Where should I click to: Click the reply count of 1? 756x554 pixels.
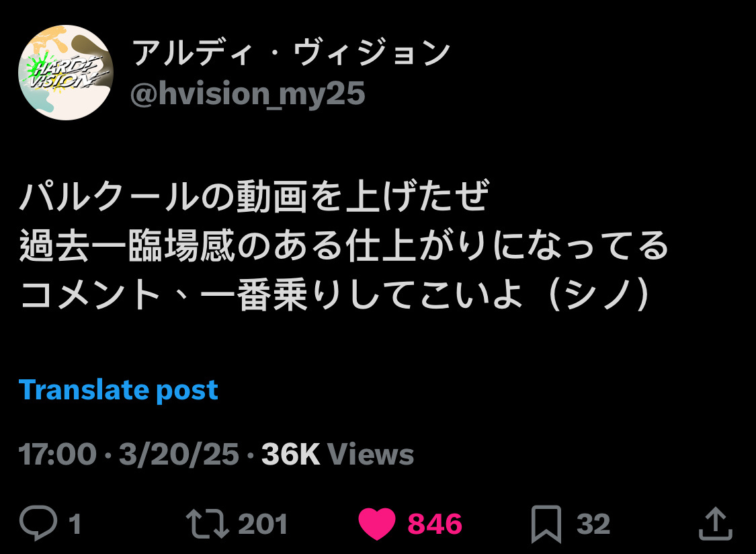(74, 524)
